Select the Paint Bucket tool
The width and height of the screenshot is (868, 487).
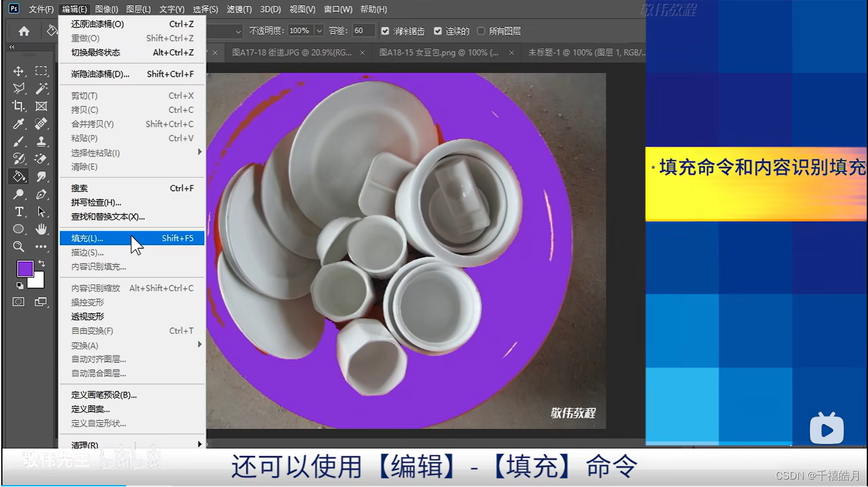[x=19, y=176]
